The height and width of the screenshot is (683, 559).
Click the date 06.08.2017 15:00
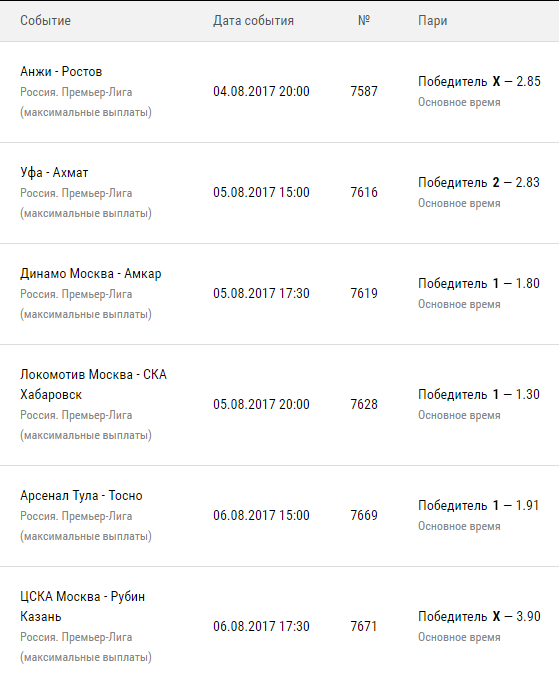[261, 515]
